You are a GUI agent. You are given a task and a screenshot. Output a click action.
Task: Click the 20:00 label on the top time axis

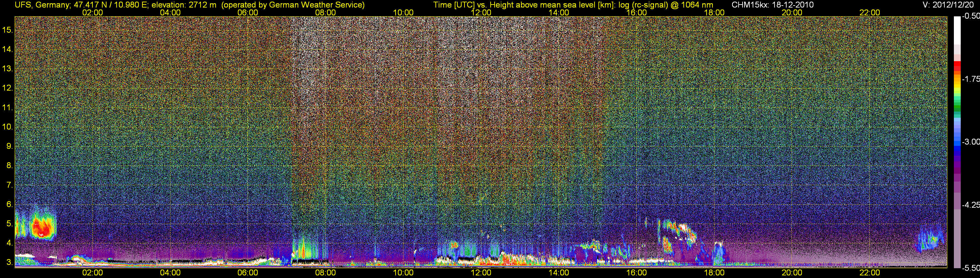(792, 12)
